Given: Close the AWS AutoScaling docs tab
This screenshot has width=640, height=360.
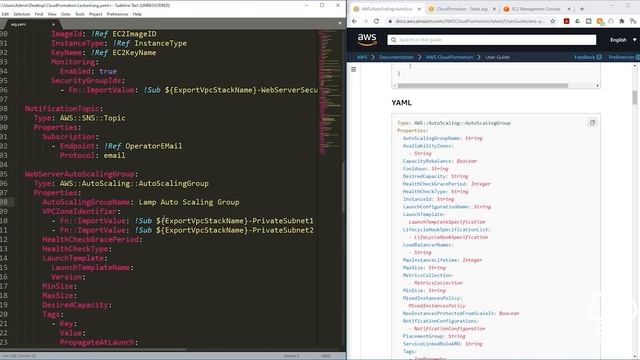Looking at the screenshot, I should [x=419, y=9].
